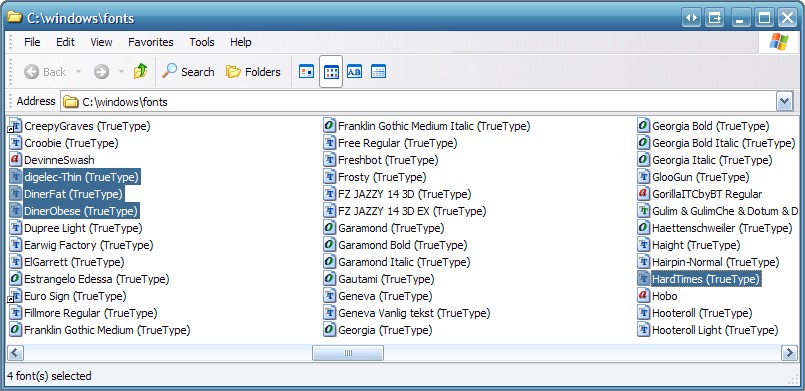
Task: Click the HardTimes font icon
Action: [643, 279]
